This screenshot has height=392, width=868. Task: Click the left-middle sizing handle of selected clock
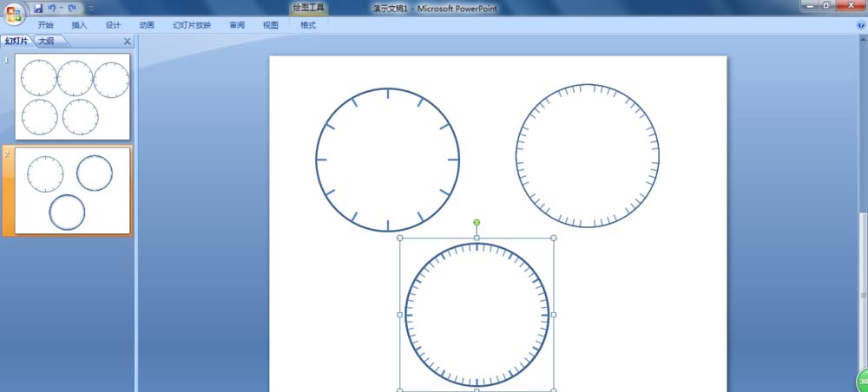399,315
